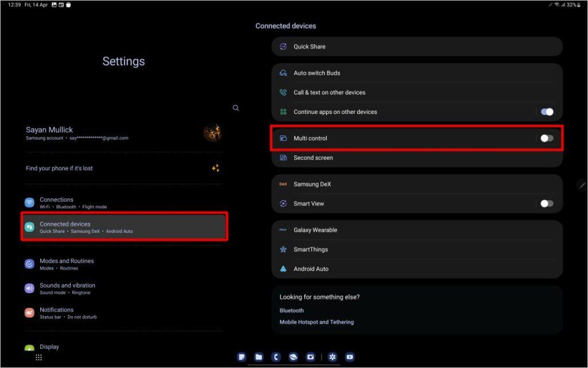Tap the Android Auto triangle icon
Screen dimensions: 588x368
tap(283, 269)
